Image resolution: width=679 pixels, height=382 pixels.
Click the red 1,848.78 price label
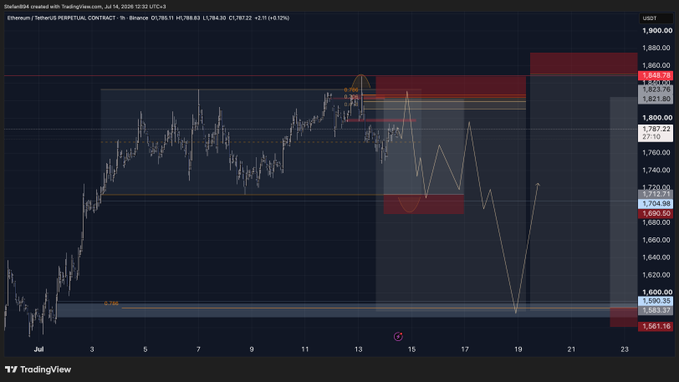point(656,75)
